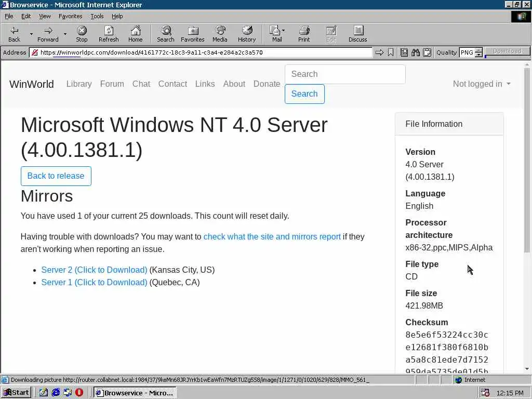532x399 pixels.
Task: Open the Chat nav link
Action: [x=141, y=84]
